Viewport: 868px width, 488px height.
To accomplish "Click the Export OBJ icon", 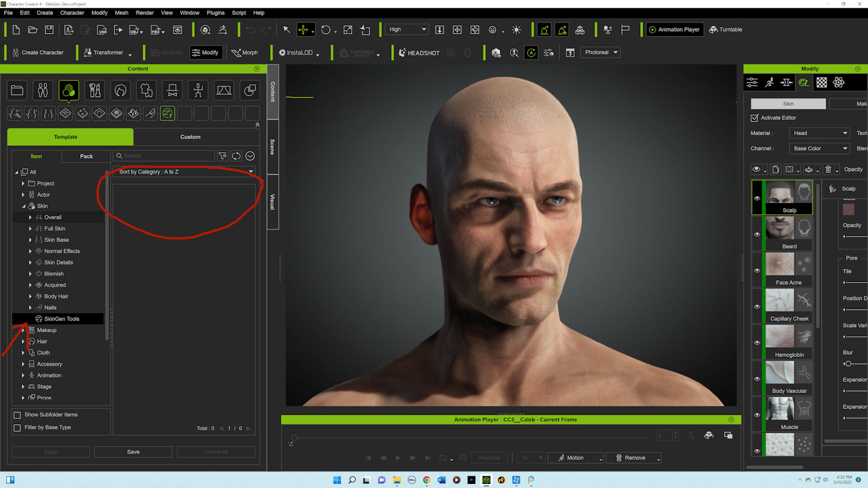I will pyautogui.click(x=135, y=30).
